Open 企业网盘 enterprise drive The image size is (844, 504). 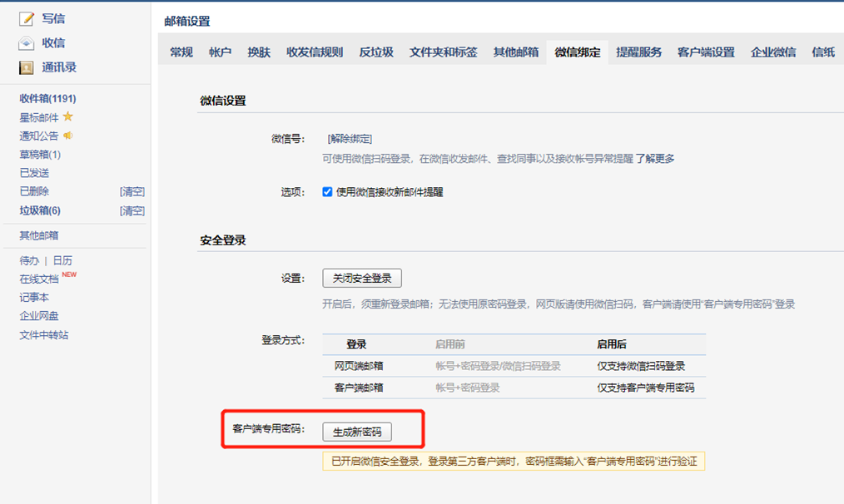[x=39, y=316]
